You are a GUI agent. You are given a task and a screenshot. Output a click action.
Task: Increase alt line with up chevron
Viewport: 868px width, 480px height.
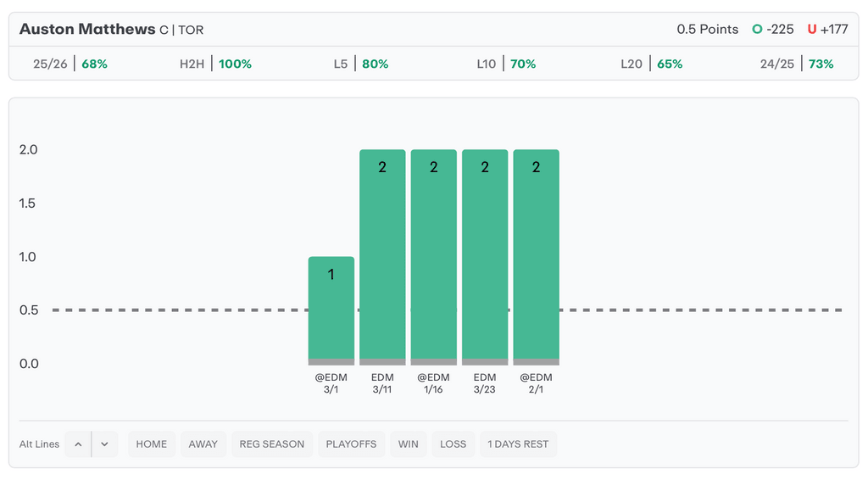tap(78, 444)
